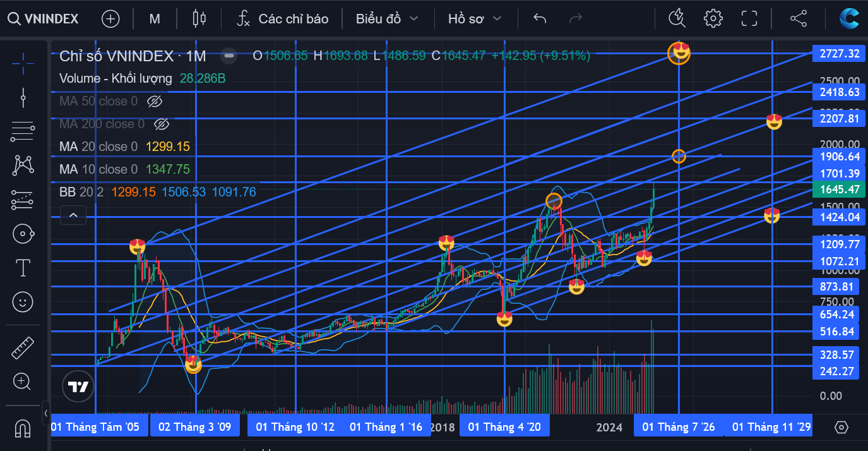Open Các chỉ báo indicators

[282, 18]
